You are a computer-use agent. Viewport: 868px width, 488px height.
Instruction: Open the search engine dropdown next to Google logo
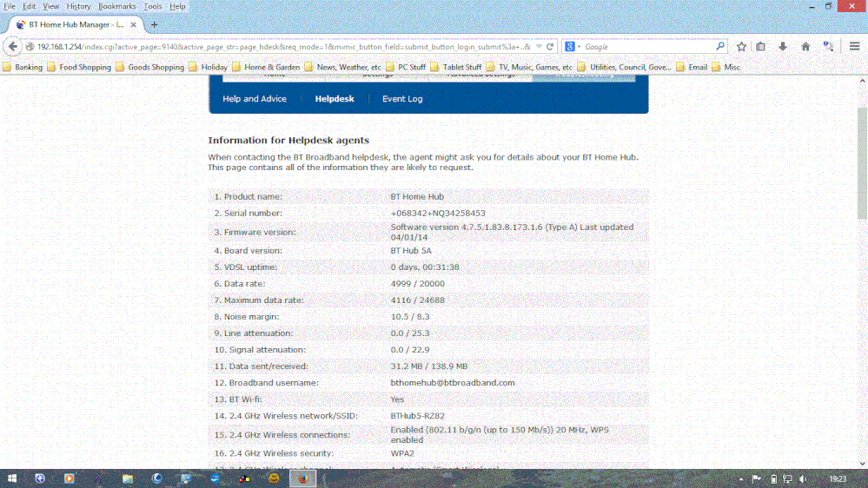[x=579, y=47]
